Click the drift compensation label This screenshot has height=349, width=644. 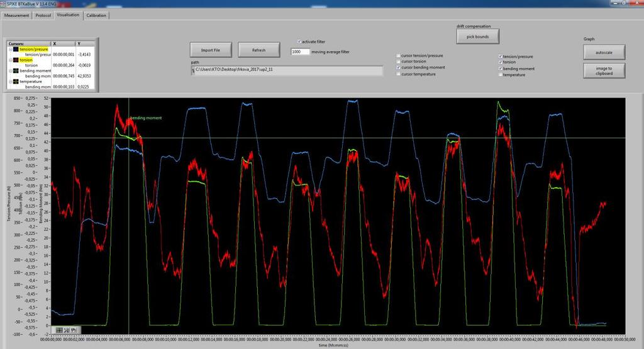coord(474,26)
